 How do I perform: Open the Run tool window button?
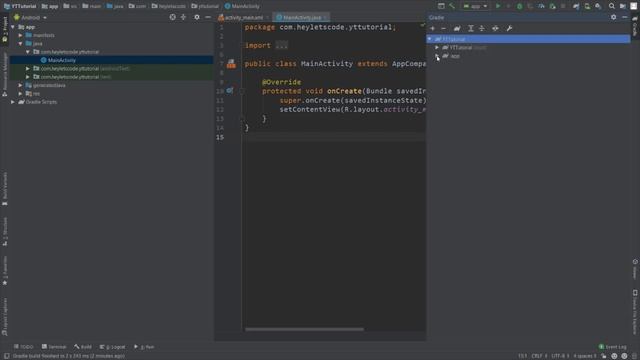tap(144, 347)
